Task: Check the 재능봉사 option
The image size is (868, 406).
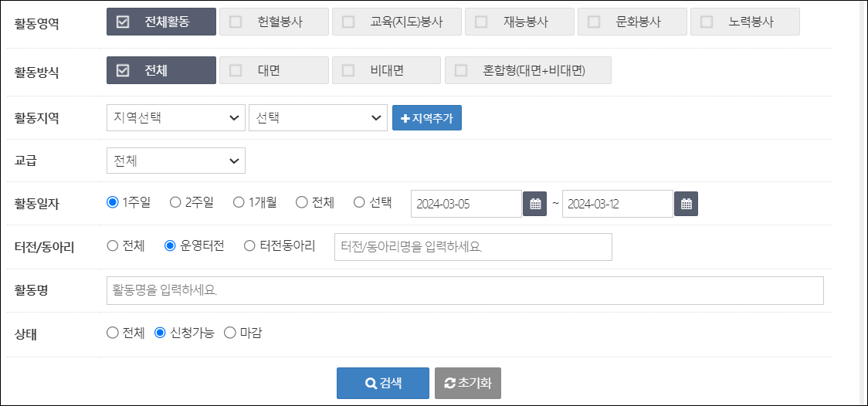Action: 519,22
